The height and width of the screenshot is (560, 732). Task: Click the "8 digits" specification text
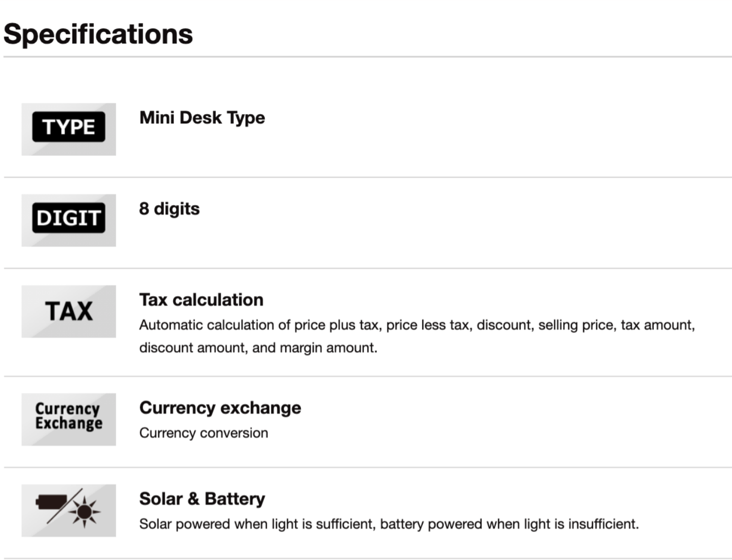(169, 209)
